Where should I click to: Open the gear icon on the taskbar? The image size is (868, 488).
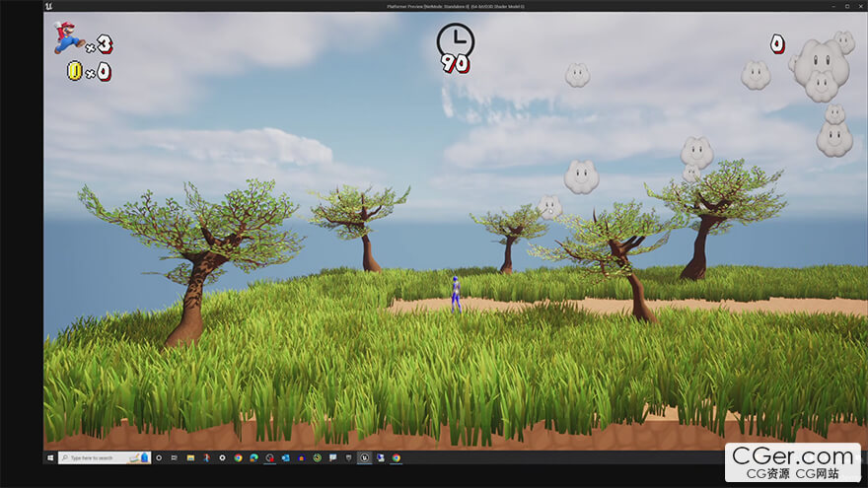tap(222, 458)
